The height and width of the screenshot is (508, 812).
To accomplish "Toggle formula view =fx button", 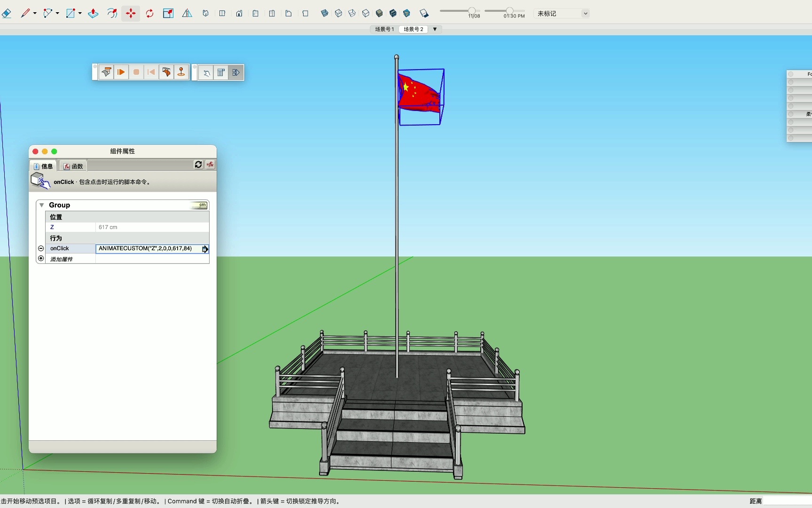I will [210, 165].
